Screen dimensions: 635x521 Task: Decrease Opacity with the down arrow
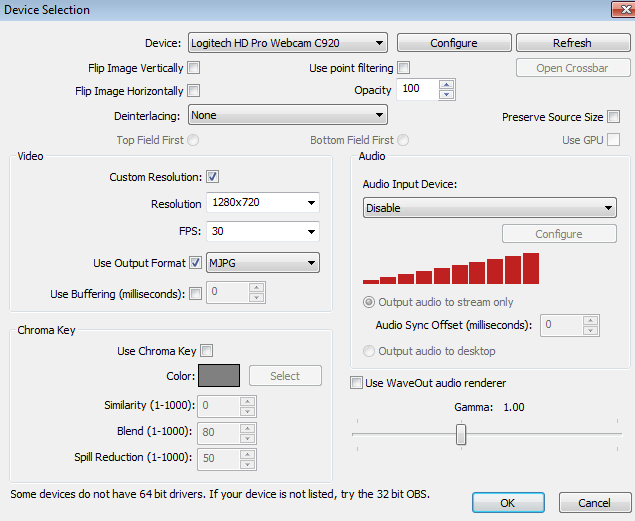(x=447, y=94)
